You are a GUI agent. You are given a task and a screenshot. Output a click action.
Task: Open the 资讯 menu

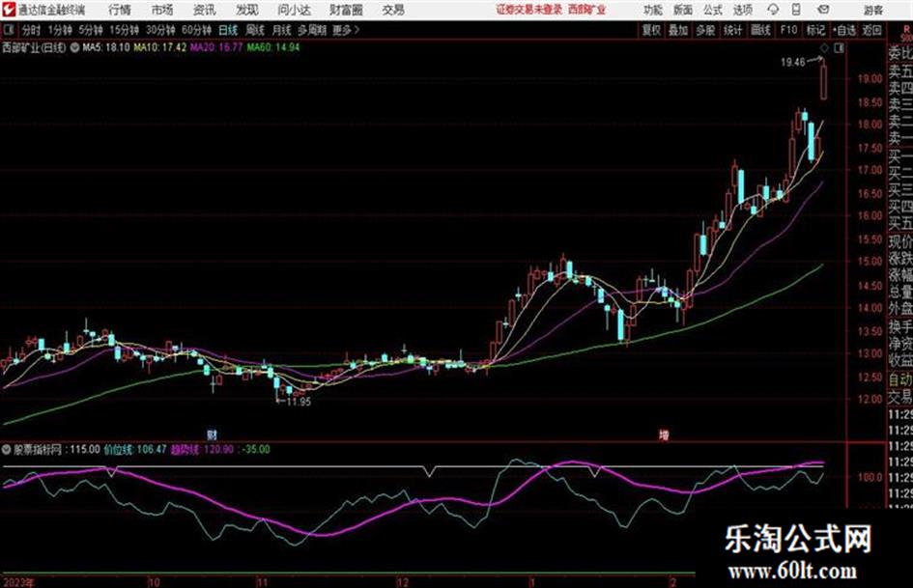click(x=205, y=10)
